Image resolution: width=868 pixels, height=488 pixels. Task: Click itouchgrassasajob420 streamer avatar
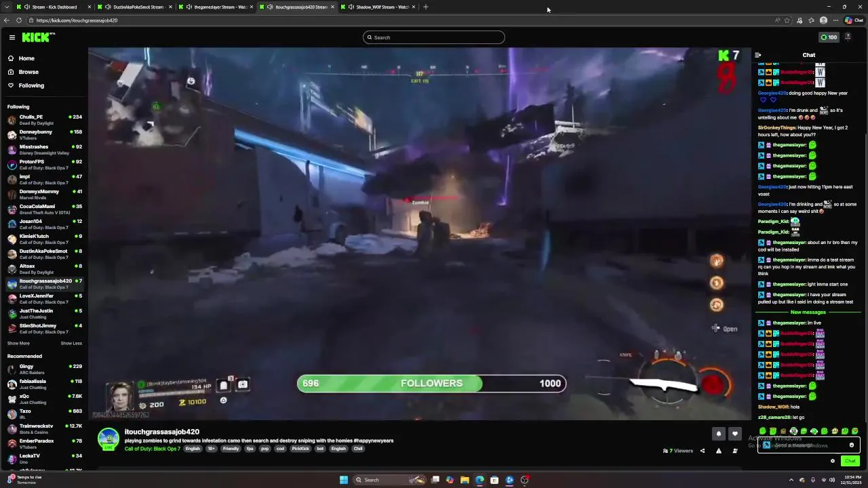tap(108, 439)
